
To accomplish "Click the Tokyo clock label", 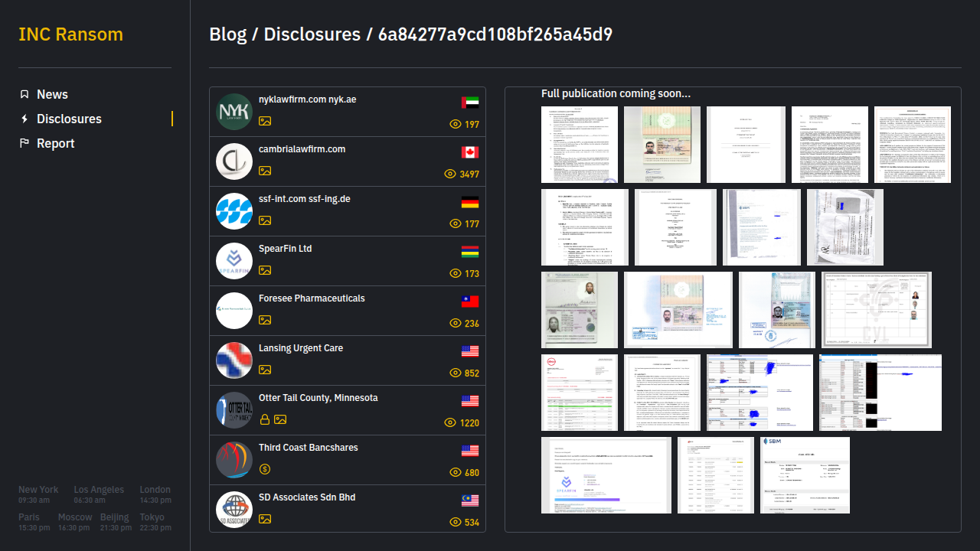I will (152, 517).
